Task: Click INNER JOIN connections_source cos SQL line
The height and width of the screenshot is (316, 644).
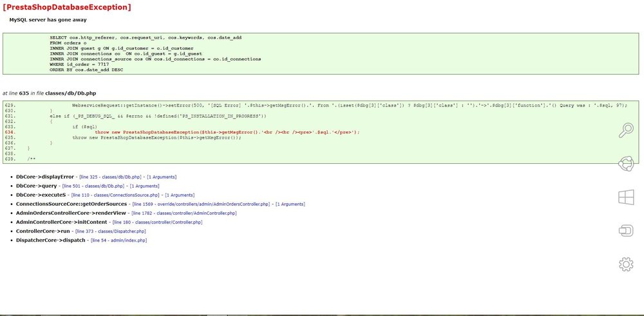Action: (155, 59)
